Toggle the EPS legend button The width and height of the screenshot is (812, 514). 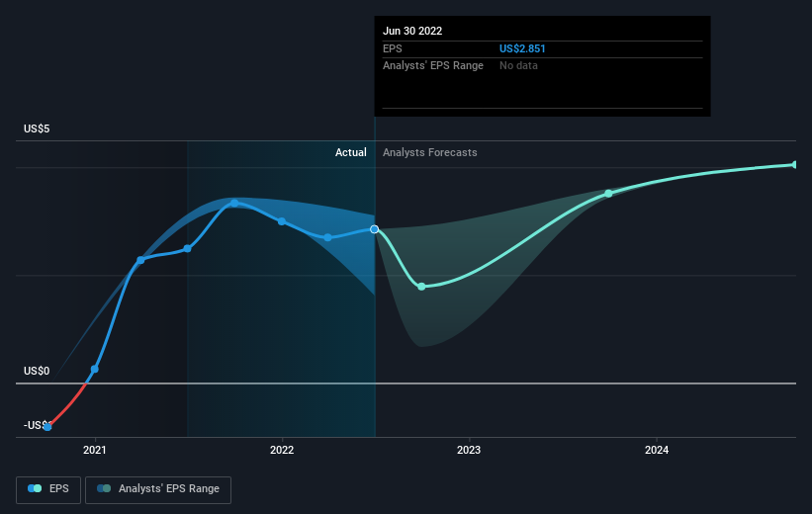48,489
